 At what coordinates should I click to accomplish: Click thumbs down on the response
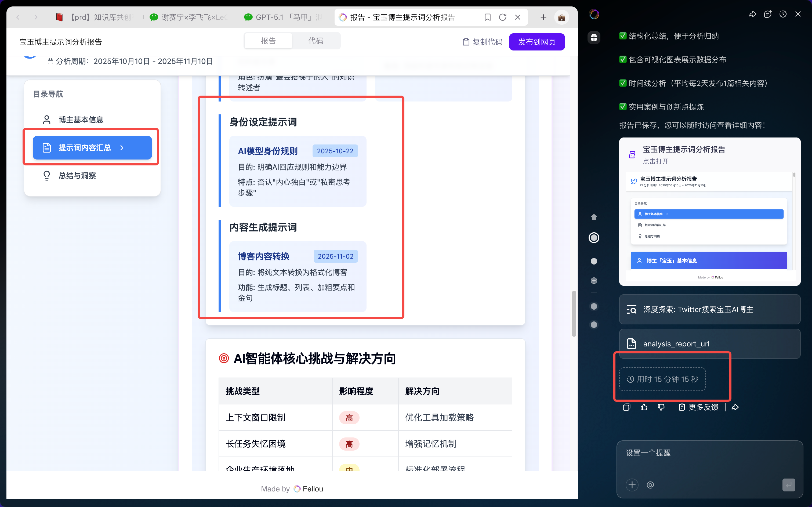coord(661,407)
